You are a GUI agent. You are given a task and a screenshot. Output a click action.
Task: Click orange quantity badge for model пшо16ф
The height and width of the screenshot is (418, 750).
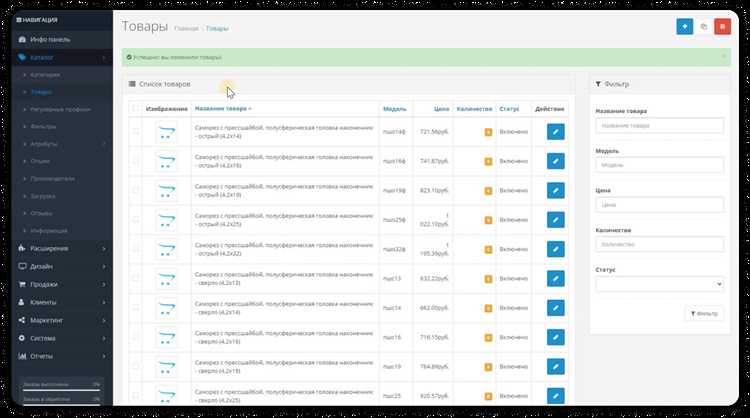pyautogui.click(x=488, y=161)
